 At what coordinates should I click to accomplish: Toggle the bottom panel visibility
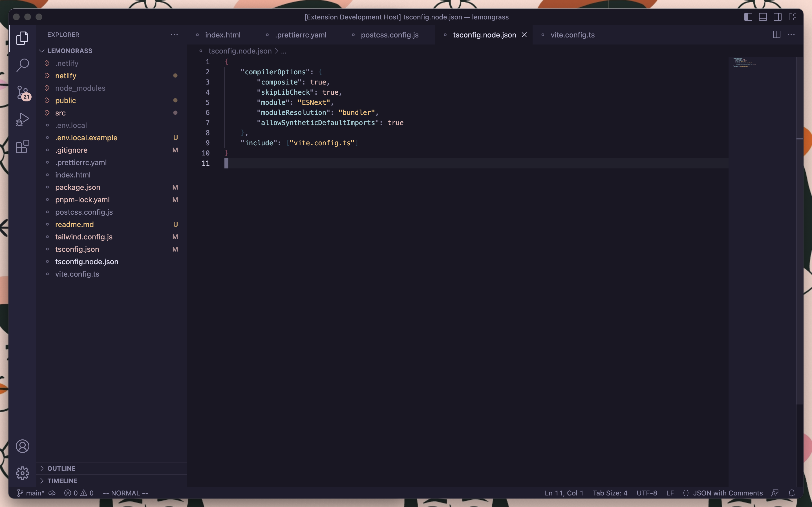pyautogui.click(x=763, y=17)
